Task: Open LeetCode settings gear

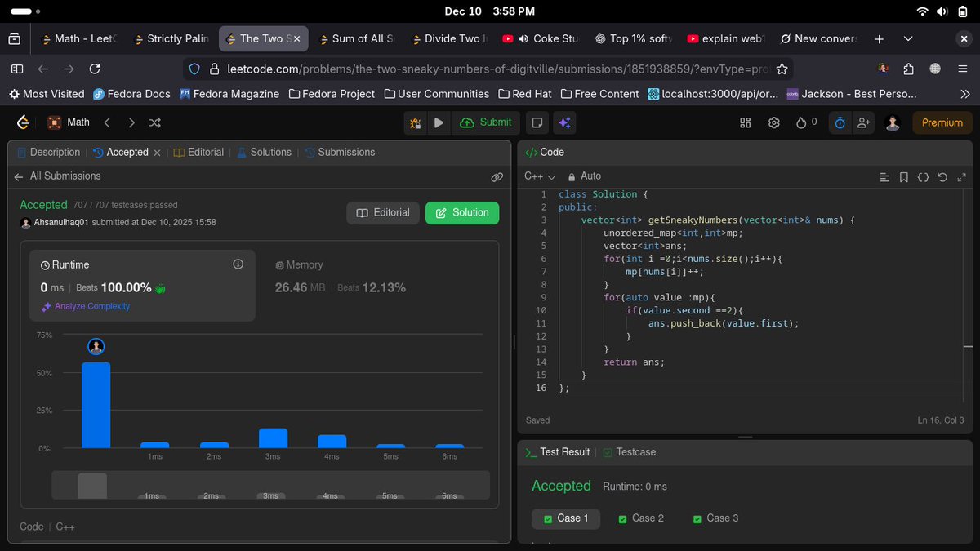Action: pos(774,122)
